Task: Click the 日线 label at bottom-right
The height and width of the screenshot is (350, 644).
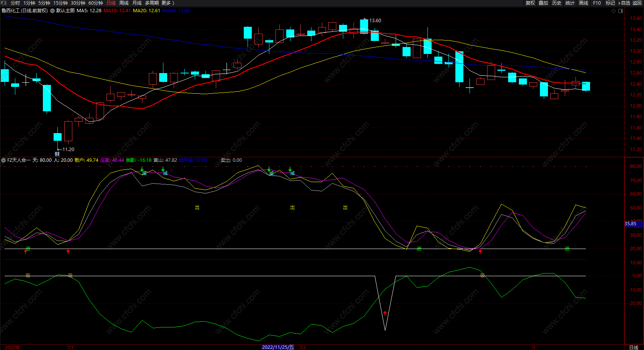Action: point(634,347)
